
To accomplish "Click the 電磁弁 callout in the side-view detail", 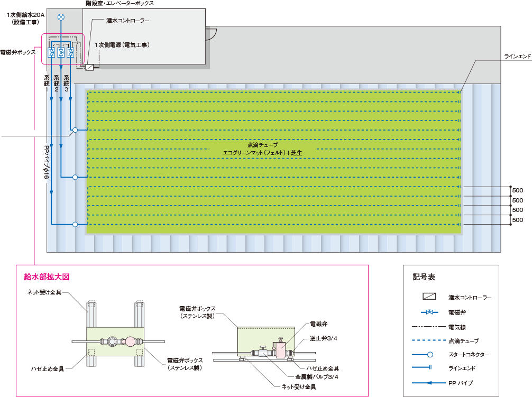I will [x=318, y=324].
